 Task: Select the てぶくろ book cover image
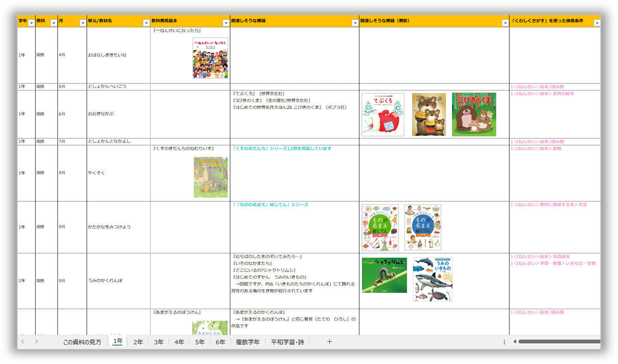(x=383, y=114)
